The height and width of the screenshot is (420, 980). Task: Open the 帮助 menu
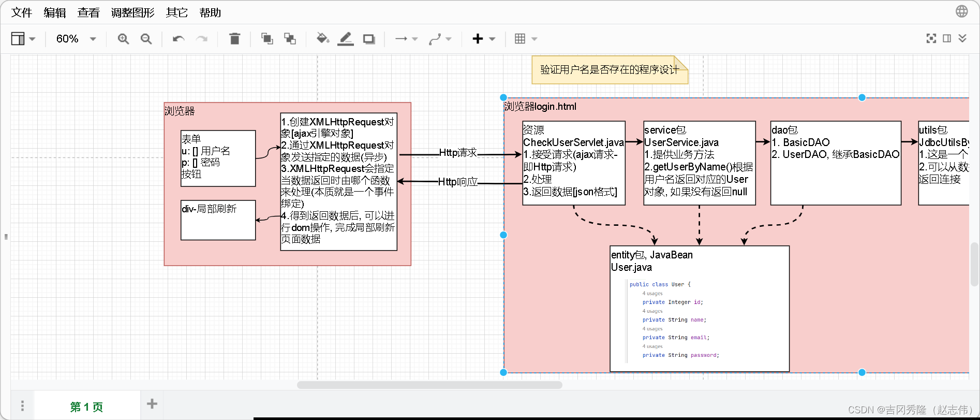click(x=210, y=12)
